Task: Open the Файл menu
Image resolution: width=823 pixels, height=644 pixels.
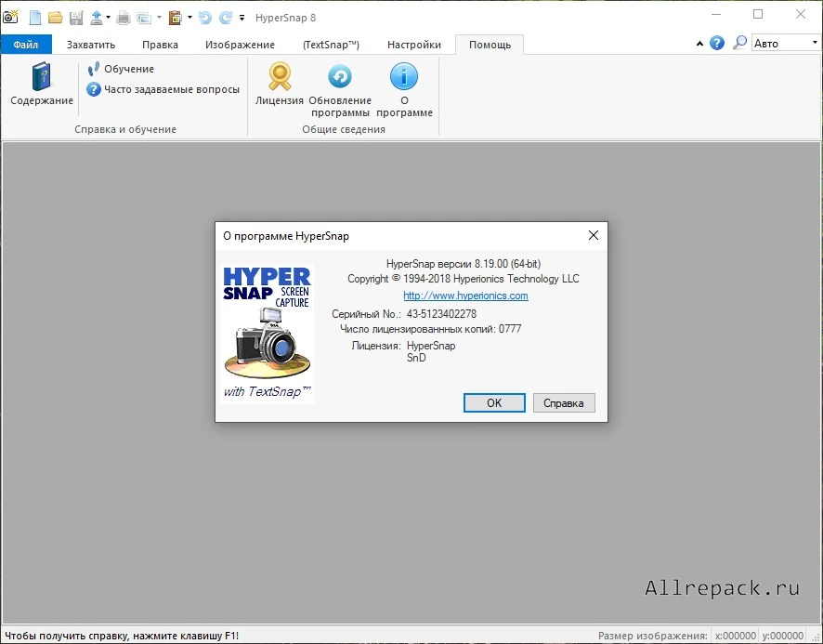Action: coord(26,45)
